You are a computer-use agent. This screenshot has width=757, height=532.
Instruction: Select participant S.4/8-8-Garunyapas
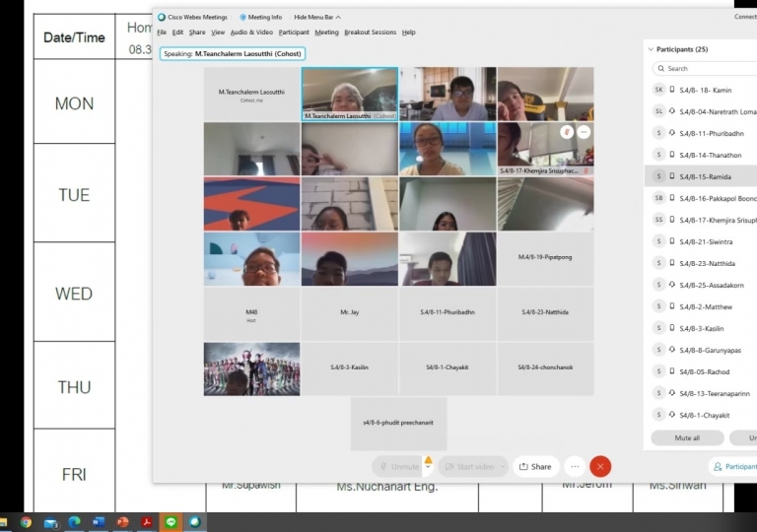pos(701,350)
